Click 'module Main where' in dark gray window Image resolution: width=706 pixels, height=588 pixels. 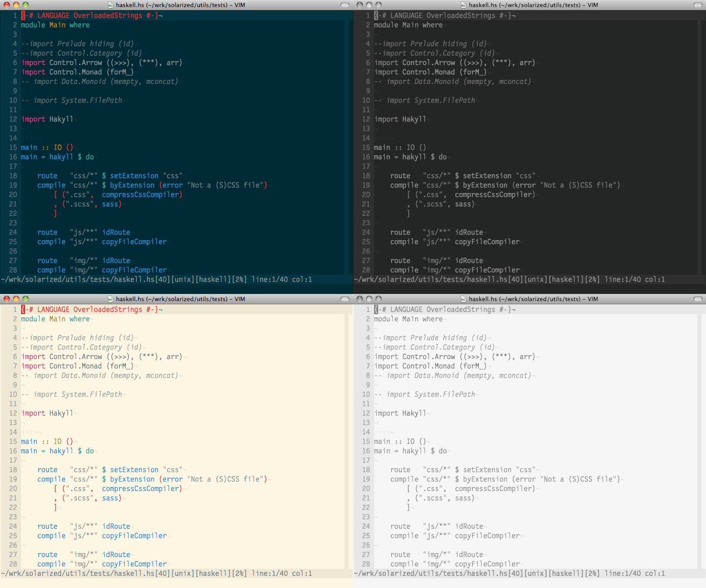pyautogui.click(x=408, y=25)
